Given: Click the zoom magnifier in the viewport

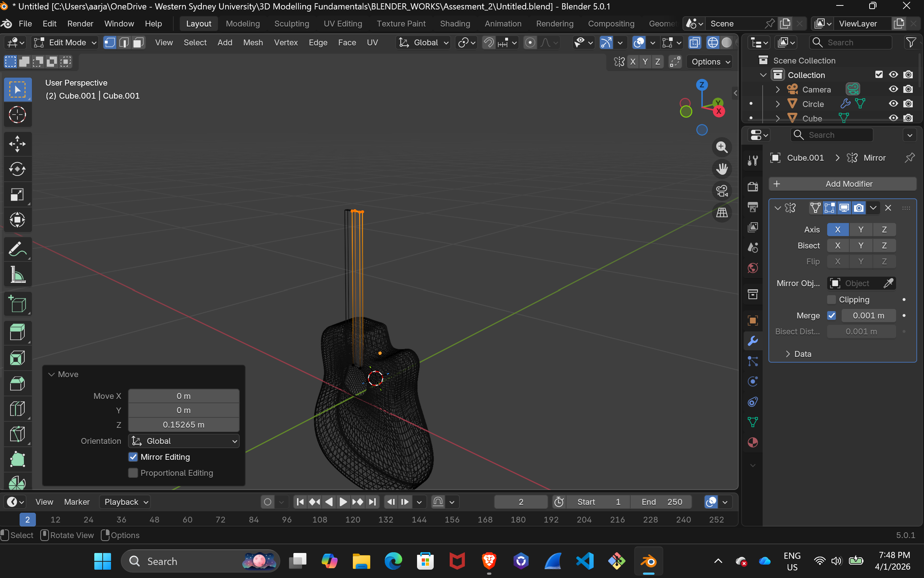Looking at the screenshot, I should click(x=722, y=147).
